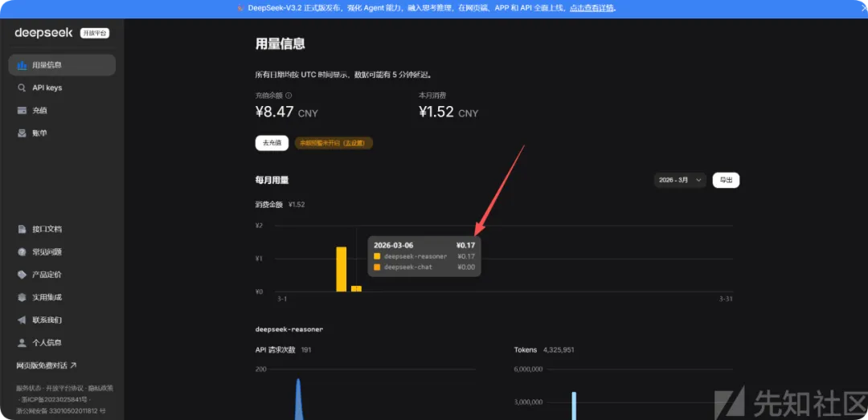The image size is (868, 420).
Task: Open the 充值 sidebar menu item
Action: pos(62,111)
